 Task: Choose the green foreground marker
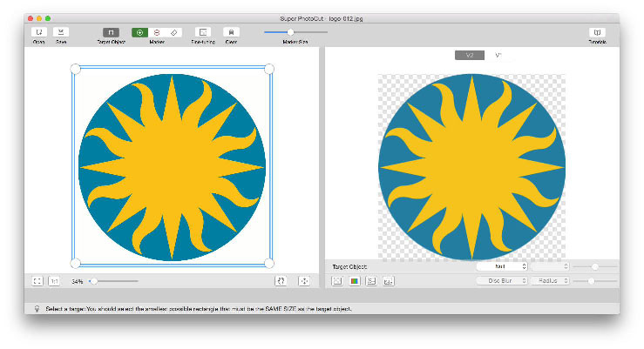[139, 32]
